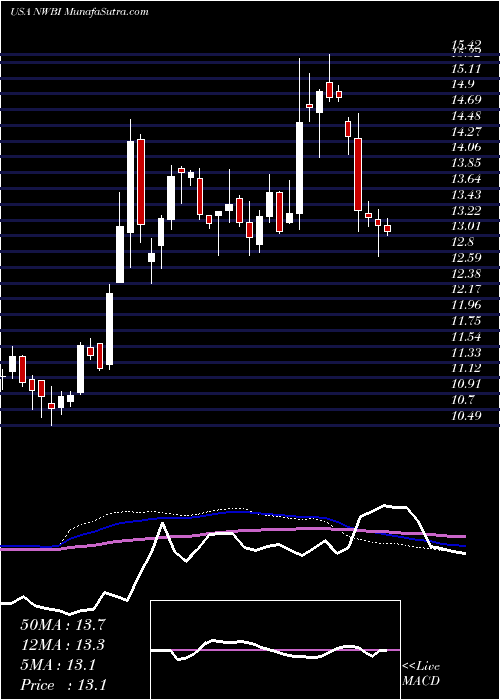This screenshot has width=500, height=700.
Task: Click the 'Price : 13.1' readout
Action: 63,685
